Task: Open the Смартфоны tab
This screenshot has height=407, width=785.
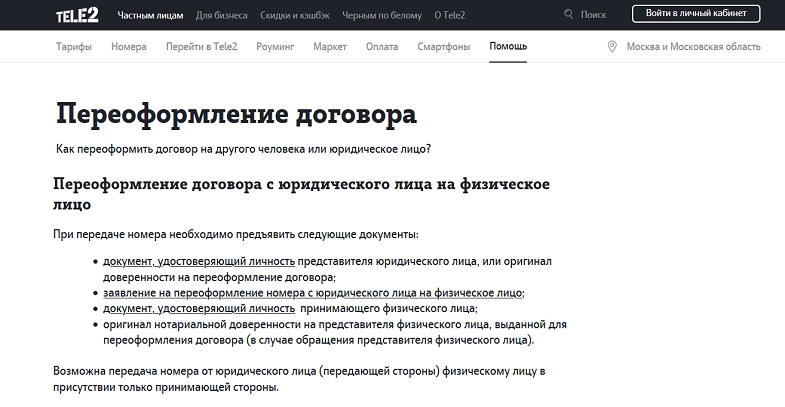Action: [444, 47]
